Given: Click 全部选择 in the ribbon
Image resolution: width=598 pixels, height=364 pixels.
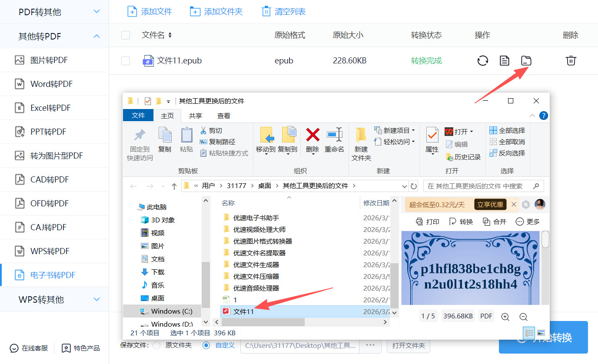Looking at the screenshot, I should [x=507, y=130].
